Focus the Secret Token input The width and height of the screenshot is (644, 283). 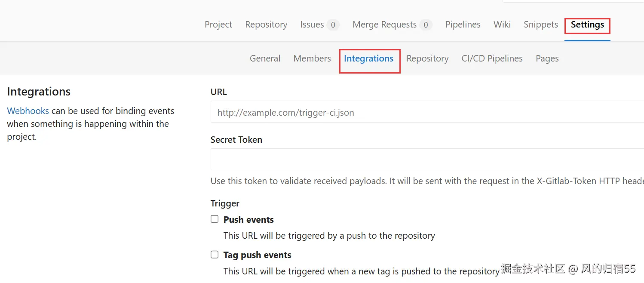pos(426,160)
